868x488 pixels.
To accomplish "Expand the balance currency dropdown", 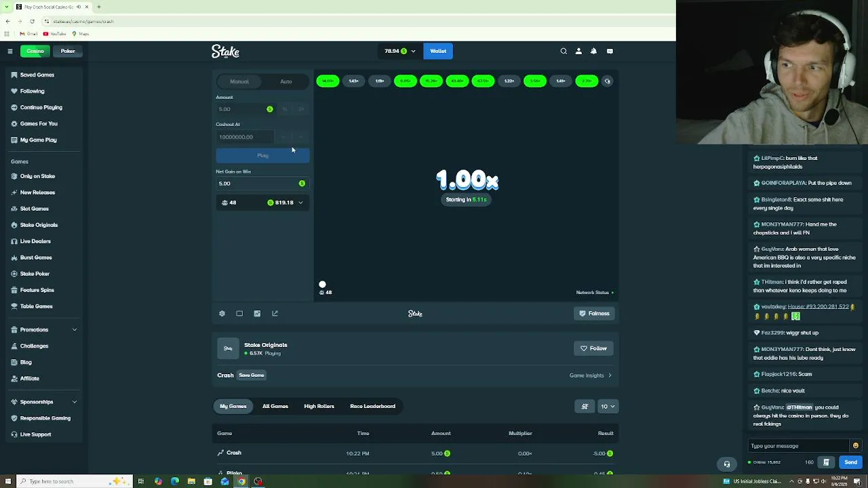I will coord(399,51).
